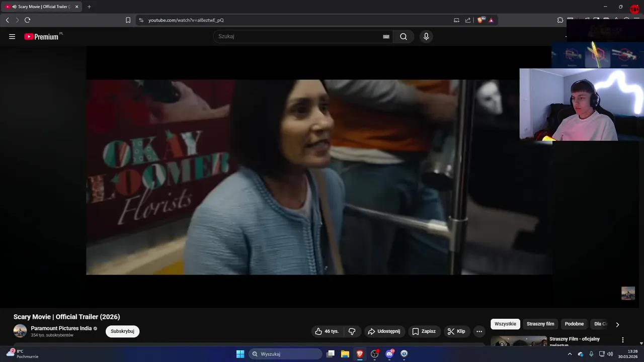This screenshot has height=362, width=644.
Task: Share the video via Udostępnij
Action: pyautogui.click(x=384, y=331)
